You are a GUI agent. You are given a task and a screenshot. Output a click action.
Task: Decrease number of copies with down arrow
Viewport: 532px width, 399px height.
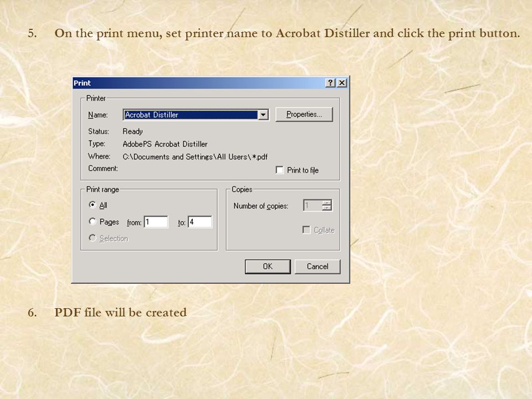327,208
